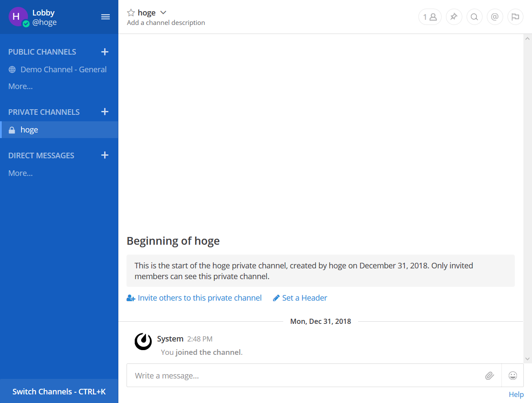
Task: Open the channel search icon
Action: tap(474, 17)
